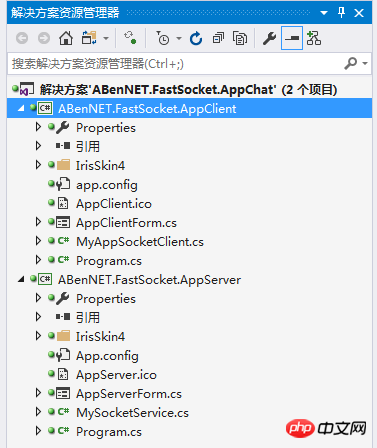Click the AppClient.ico image file icon
The width and height of the screenshot is (377, 448).
[63, 203]
